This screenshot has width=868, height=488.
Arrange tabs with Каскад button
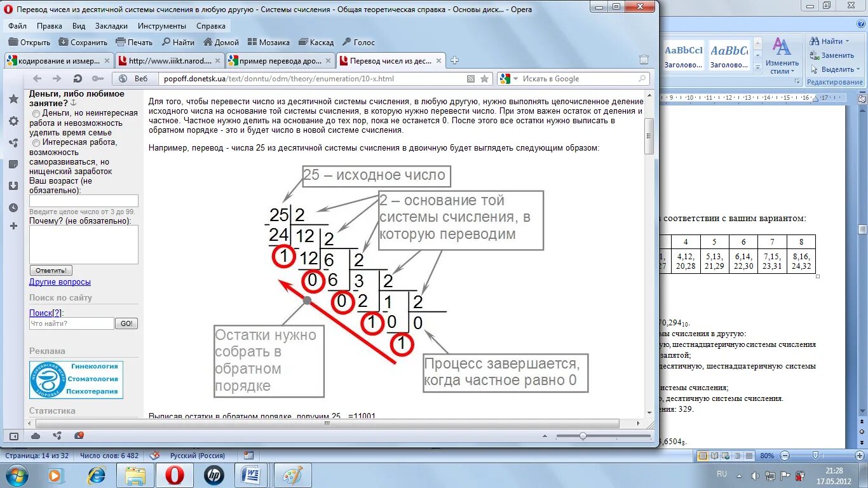coord(316,43)
